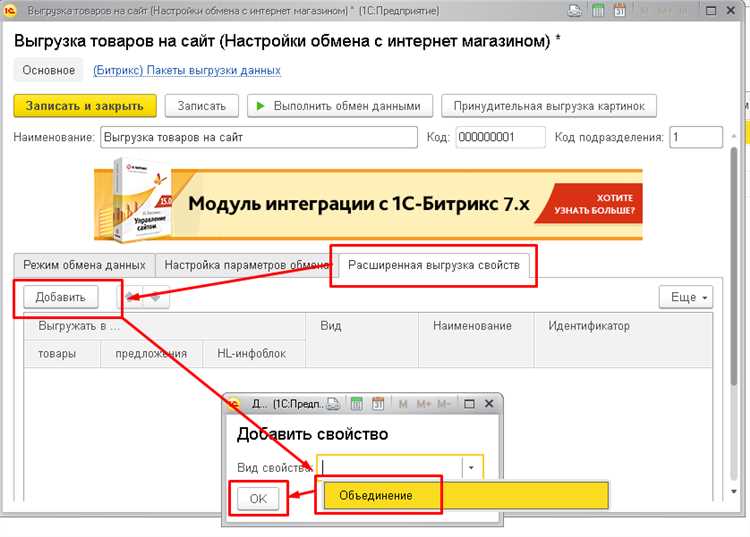
Task: Click the Вид свойства text input
Action: click(x=390, y=468)
